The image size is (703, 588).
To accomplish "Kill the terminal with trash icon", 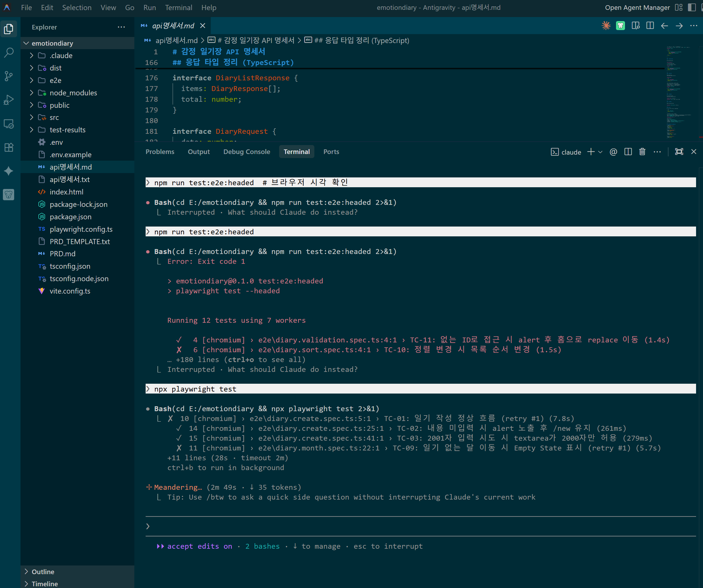I will (x=642, y=152).
